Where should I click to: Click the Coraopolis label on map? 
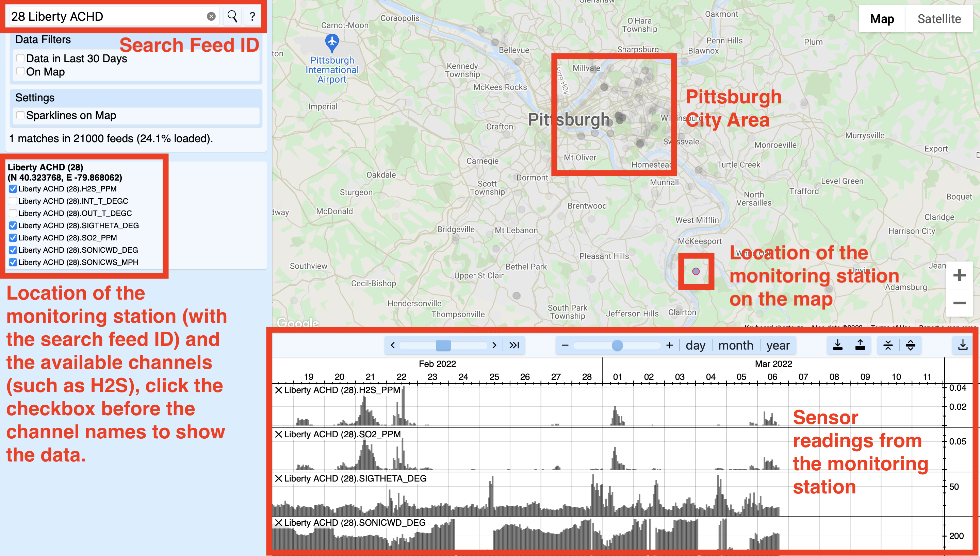click(x=399, y=18)
